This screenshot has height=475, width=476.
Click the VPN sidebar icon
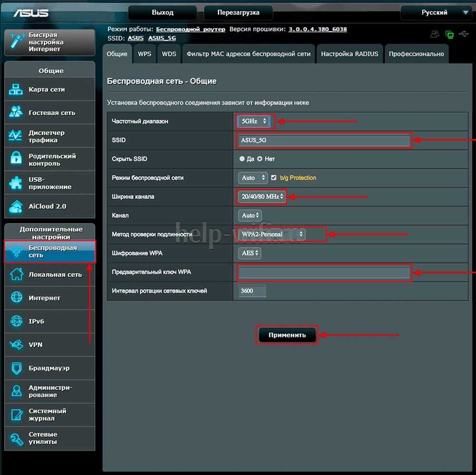pos(16,344)
